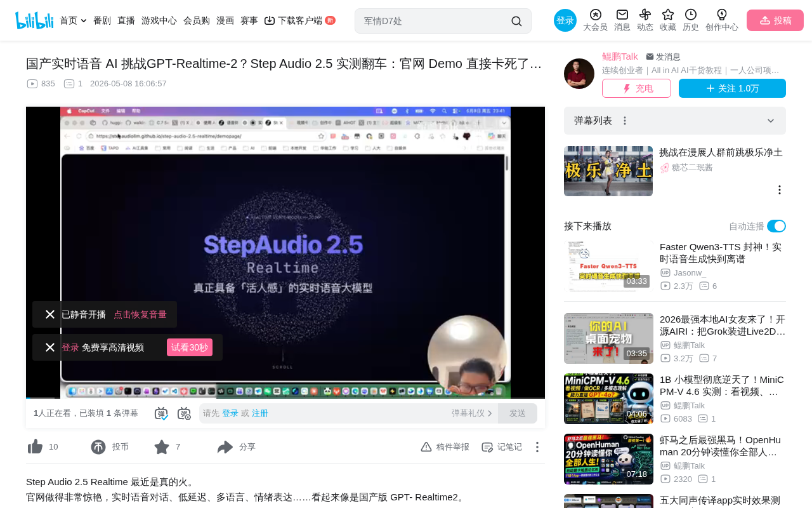812x508 pixels.
Task: Click the 发送 danmaku send button
Action: coord(518,413)
